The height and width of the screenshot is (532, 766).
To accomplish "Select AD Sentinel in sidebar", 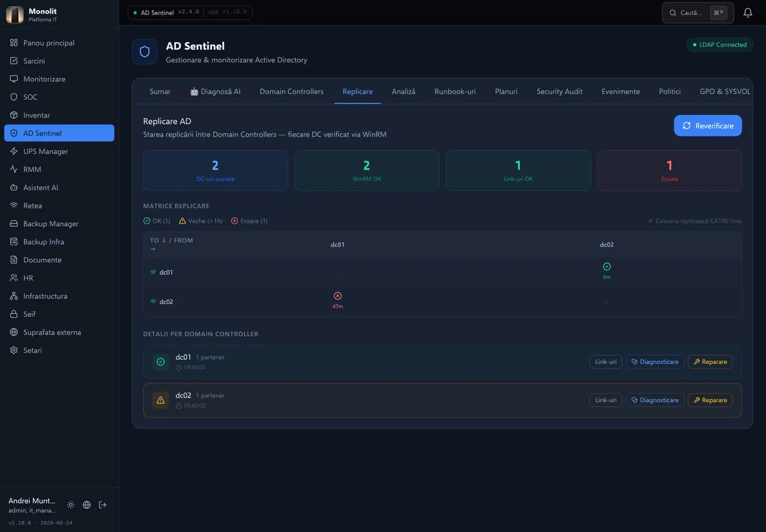I will pyautogui.click(x=59, y=133).
